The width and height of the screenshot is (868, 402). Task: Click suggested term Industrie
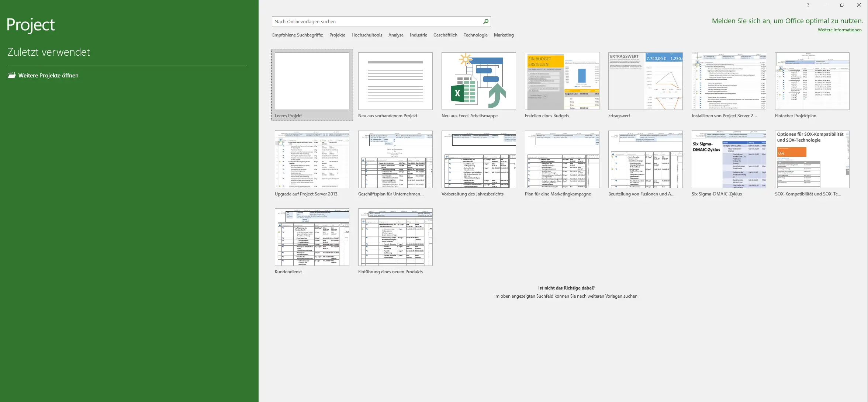[x=418, y=35]
